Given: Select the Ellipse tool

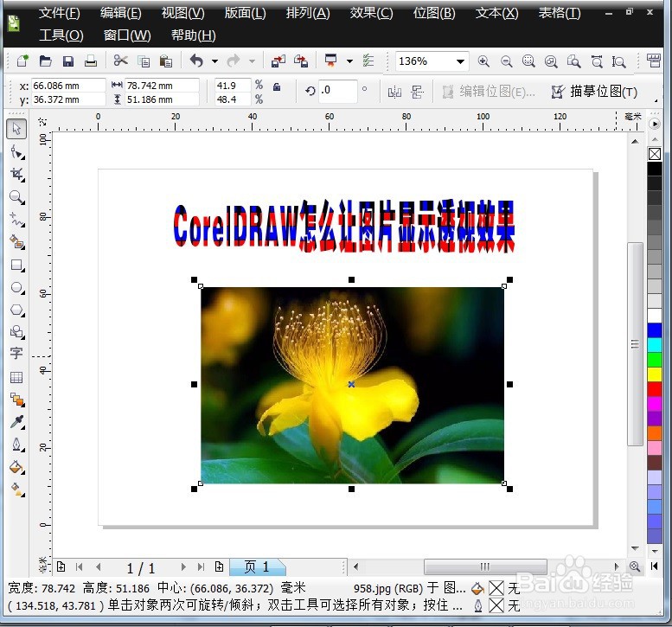Looking at the screenshot, I should pyautogui.click(x=17, y=288).
